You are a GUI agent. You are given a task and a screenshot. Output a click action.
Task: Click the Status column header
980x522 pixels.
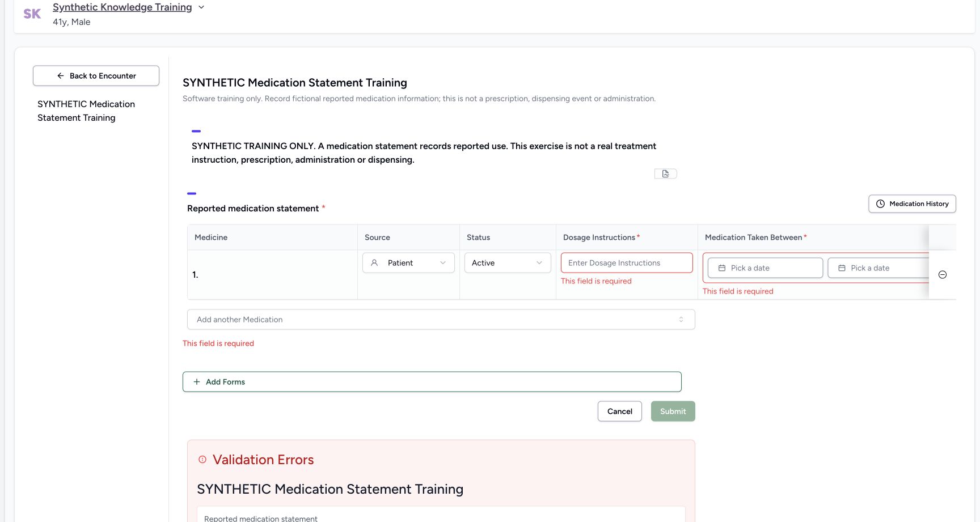[478, 237]
